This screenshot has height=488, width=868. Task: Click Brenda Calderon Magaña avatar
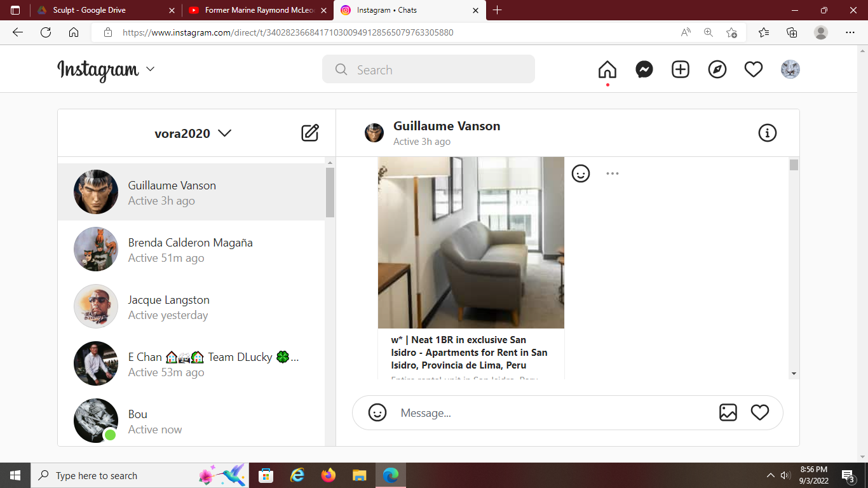click(96, 249)
